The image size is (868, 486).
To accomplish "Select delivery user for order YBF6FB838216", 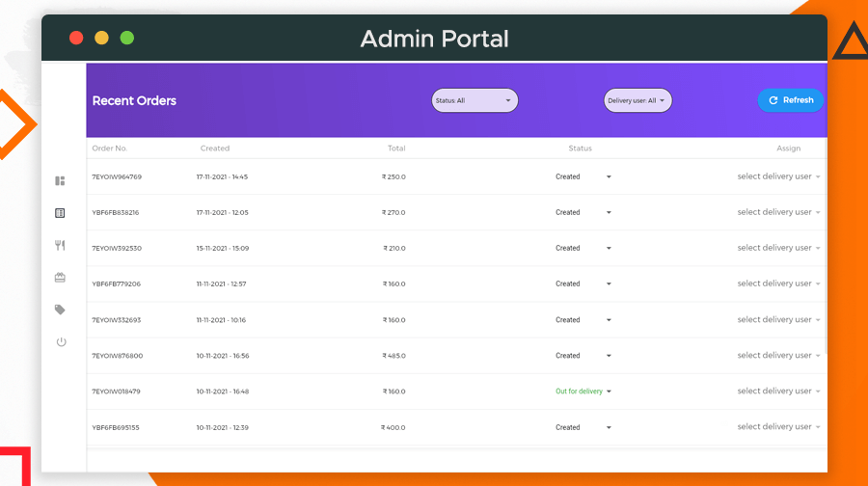I will click(x=778, y=212).
